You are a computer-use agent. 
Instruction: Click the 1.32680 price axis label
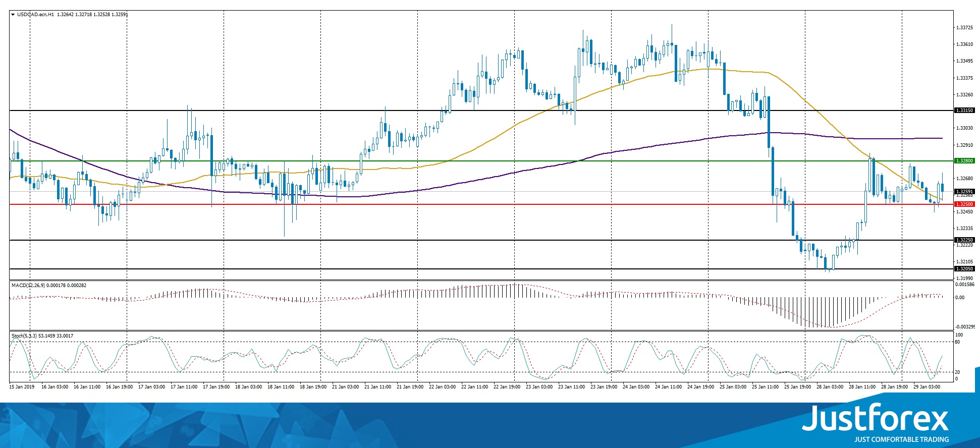pyautogui.click(x=965, y=179)
